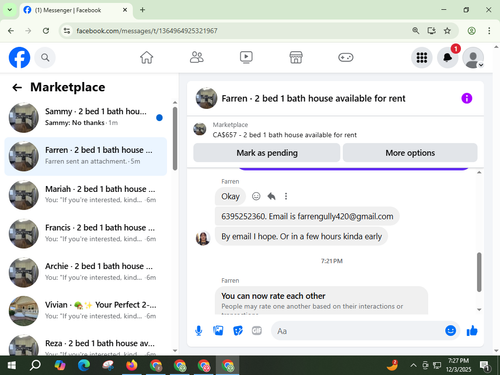Screen dimensions: 500x375
Task: Open the notifications bell
Action: [x=448, y=58]
